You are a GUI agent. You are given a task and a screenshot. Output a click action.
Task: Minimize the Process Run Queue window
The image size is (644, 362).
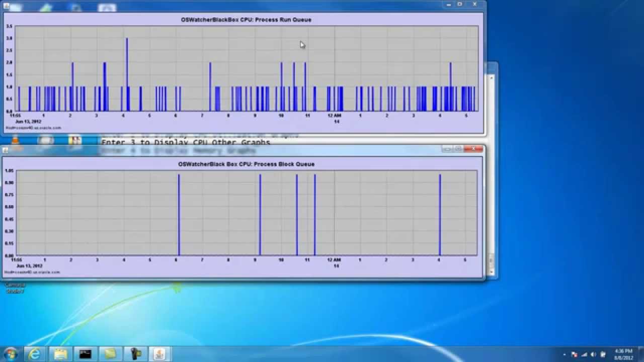[x=449, y=4]
